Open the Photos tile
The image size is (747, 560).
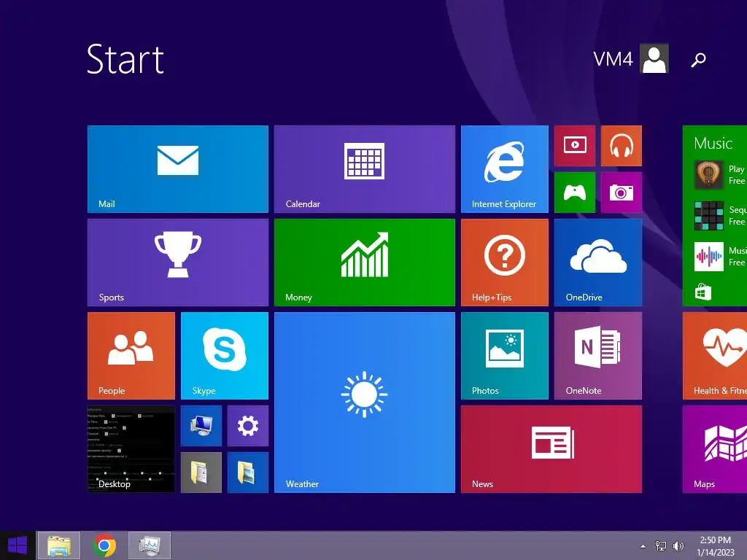point(505,356)
